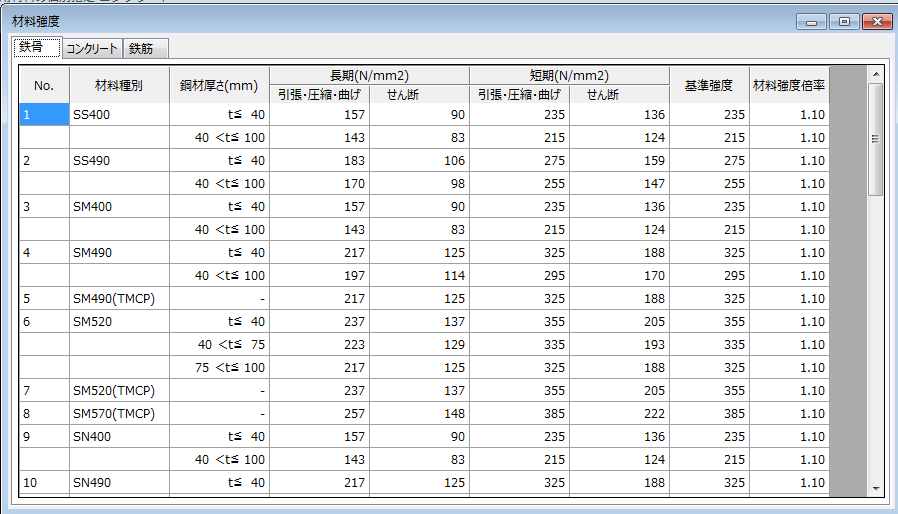
Task: Select row number 5 cell
Action: point(44,299)
